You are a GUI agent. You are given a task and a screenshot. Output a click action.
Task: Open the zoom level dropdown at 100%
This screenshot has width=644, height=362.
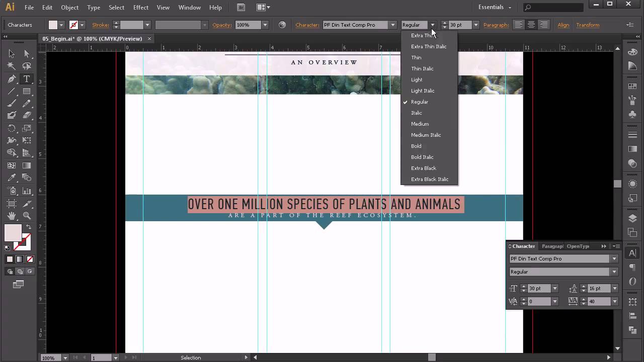tap(65, 358)
